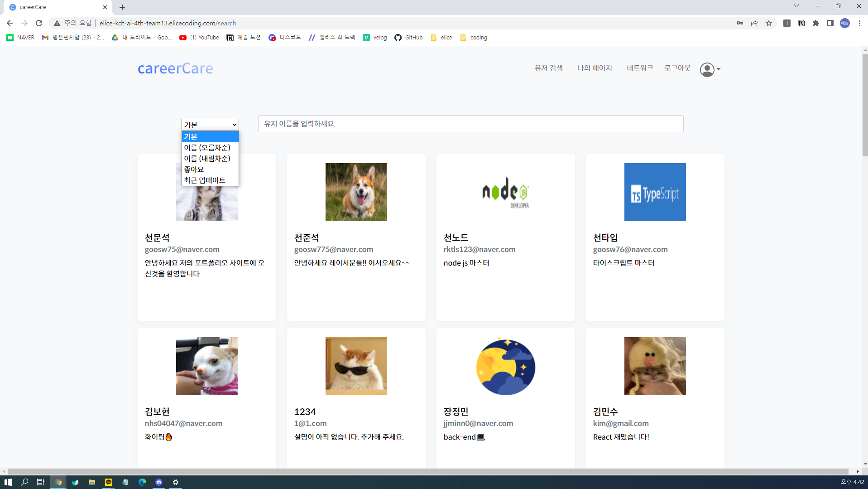The width and height of the screenshot is (868, 489).
Task: Go to 나의 페이지 in navigation
Action: tap(594, 68)
